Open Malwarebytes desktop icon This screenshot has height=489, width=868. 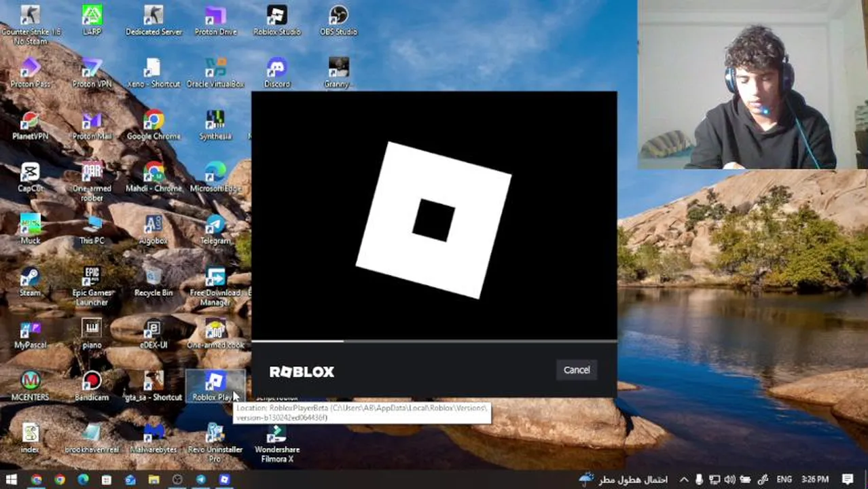[x=153, y=438]
